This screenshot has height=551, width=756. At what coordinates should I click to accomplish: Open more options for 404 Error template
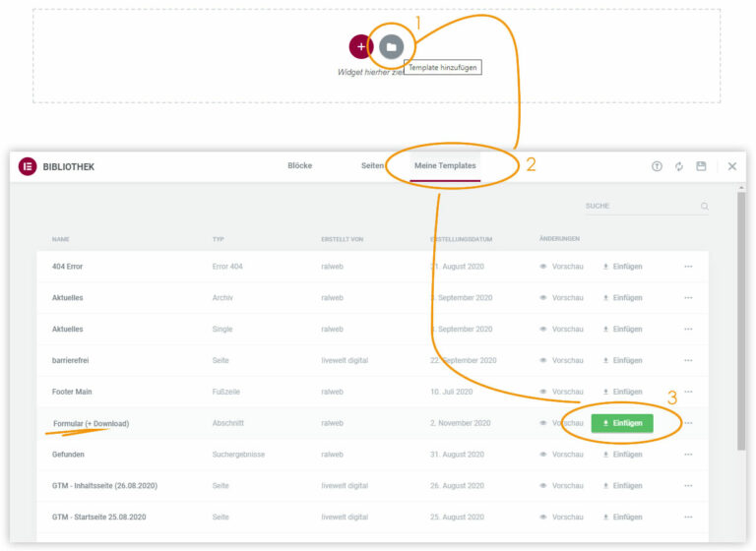tap(688, 267)
